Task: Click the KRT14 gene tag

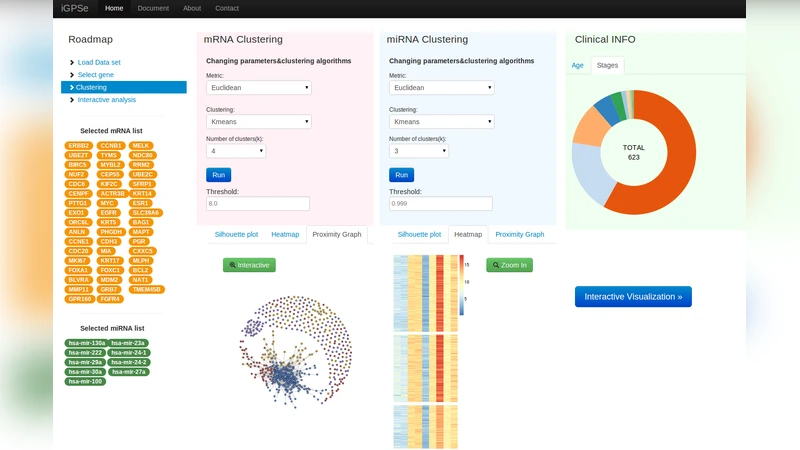Action: [x=142, y=194]
